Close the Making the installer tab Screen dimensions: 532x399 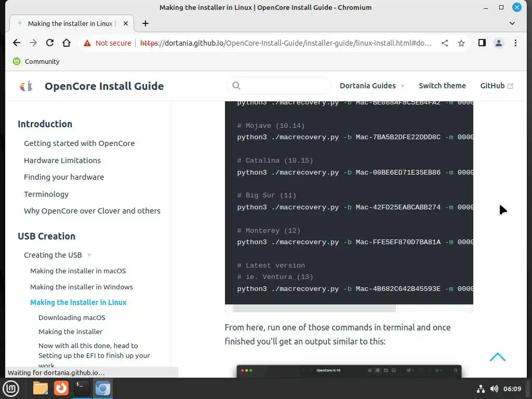tap(126, 23)
